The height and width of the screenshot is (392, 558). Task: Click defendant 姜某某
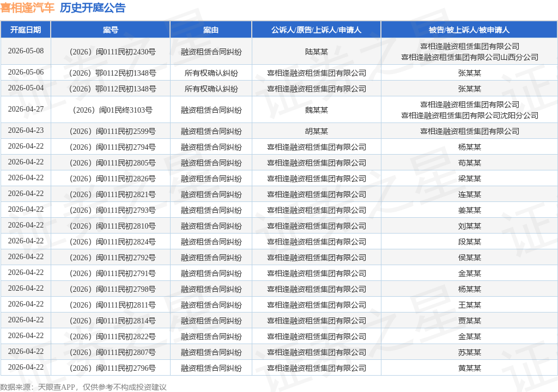(x=469, y=211)
